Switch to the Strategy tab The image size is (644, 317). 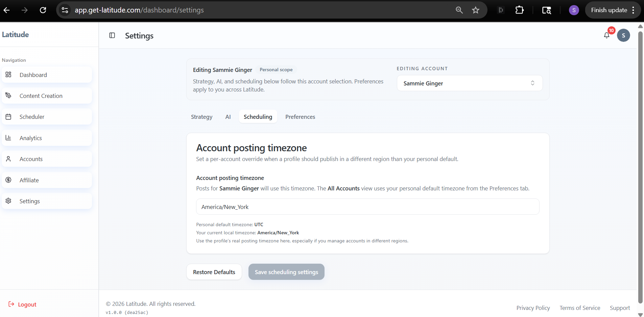pyautogui.click(x=201, y=116)
